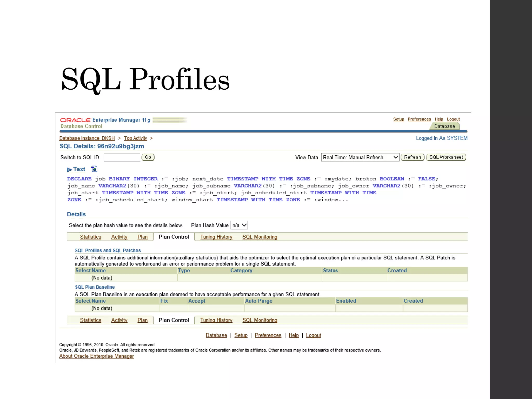
Task: Open the Plan Hash Value dropdown
Action: pyautogui.click(x=239, y=225)
